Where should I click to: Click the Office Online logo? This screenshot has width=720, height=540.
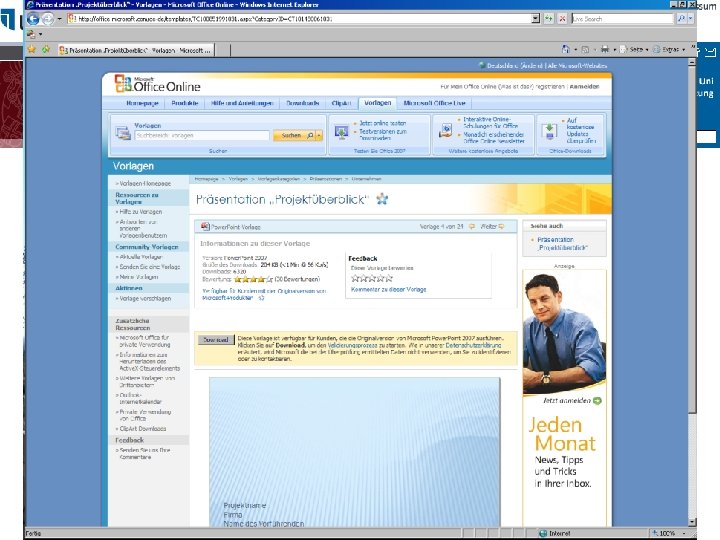pyautogui.click(x=158, y=84)
